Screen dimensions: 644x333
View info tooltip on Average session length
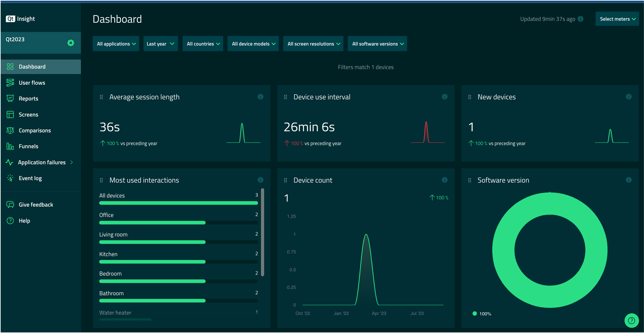pyautogui.click(x=260, y=97)
